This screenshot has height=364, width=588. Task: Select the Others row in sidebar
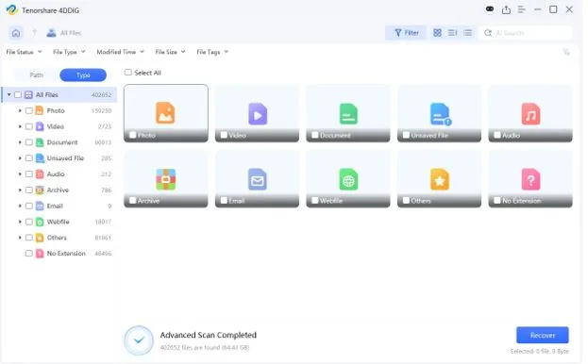click(59, 238)
